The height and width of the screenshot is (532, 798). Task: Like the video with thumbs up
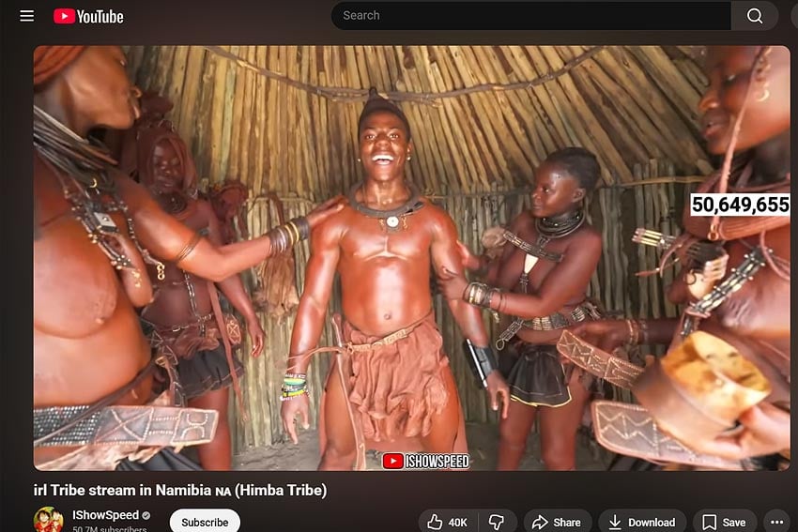coord(447,522)
